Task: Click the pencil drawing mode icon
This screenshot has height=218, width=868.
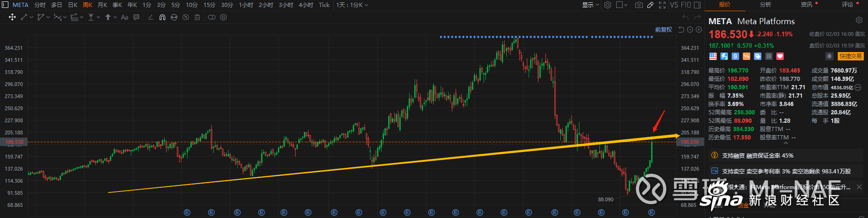Action: coord(650,5)
